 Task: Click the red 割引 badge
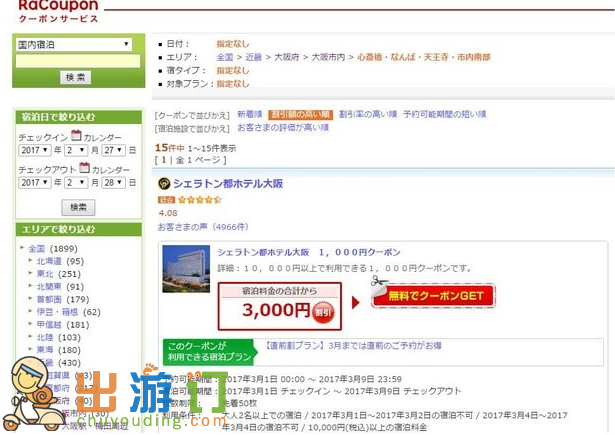pyautogui.click(x=323, y=313)
